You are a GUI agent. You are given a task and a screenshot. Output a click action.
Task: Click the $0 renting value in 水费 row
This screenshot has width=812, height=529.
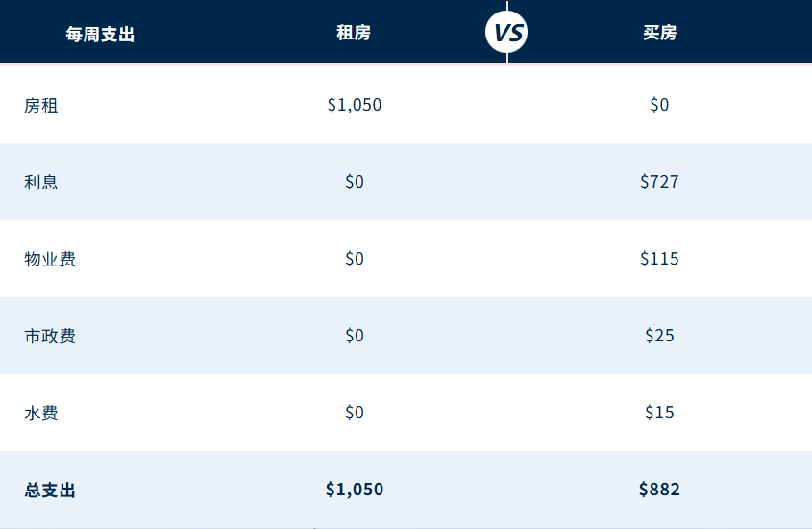(x=355, y=413)
